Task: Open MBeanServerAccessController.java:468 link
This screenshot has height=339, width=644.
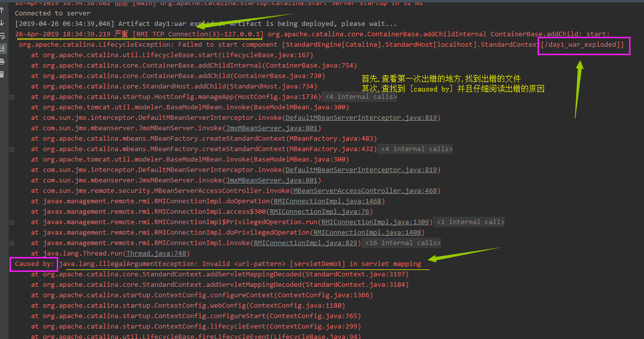Action: tap(365, 191)
